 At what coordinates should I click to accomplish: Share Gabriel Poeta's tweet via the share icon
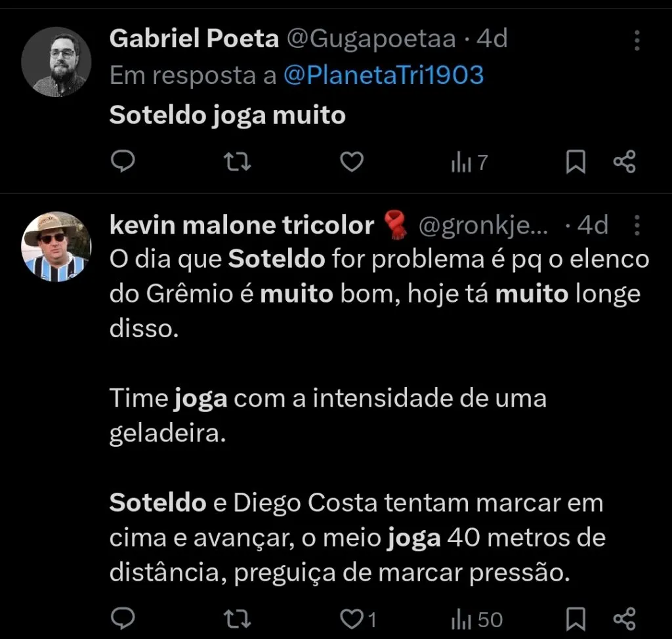[x=624, y=162]
